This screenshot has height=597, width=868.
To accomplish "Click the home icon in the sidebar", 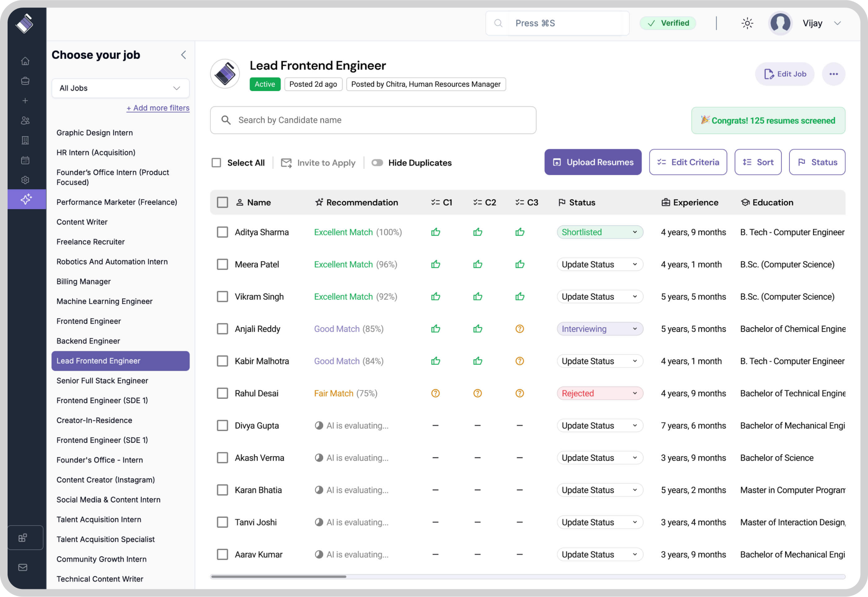I will 25,61.
